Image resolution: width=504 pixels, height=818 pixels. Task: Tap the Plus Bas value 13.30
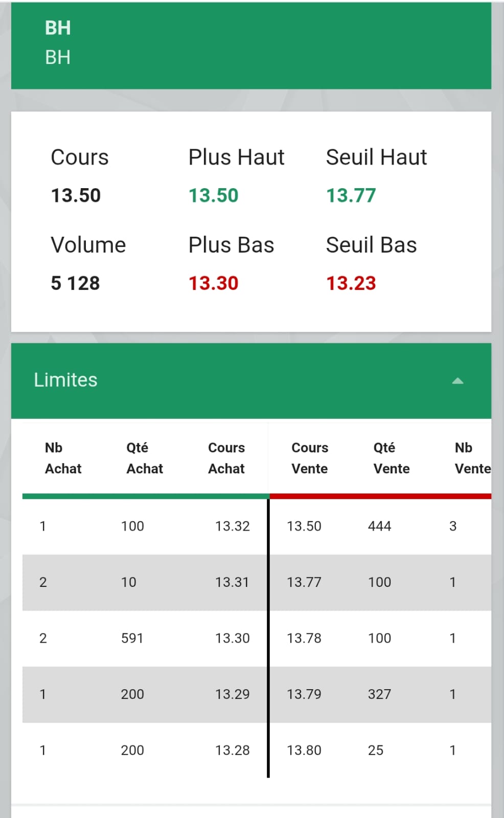click(x=213, y=283)
